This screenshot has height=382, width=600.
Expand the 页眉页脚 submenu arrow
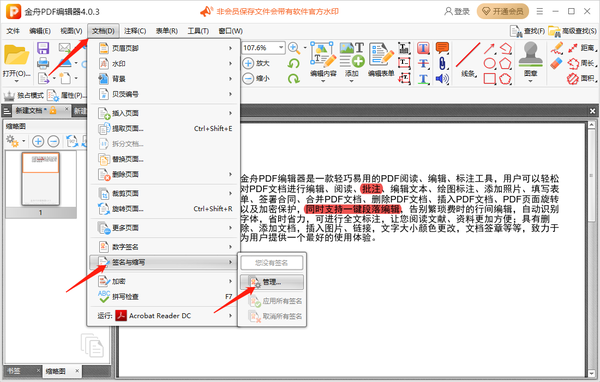(230, 48)
